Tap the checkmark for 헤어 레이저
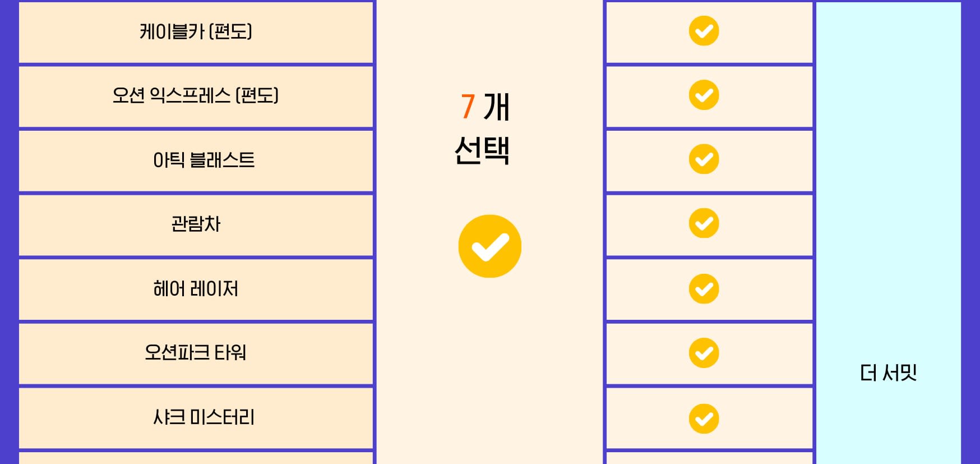The image size is (980, 464). pyautogui.click(x=704, y=288)
